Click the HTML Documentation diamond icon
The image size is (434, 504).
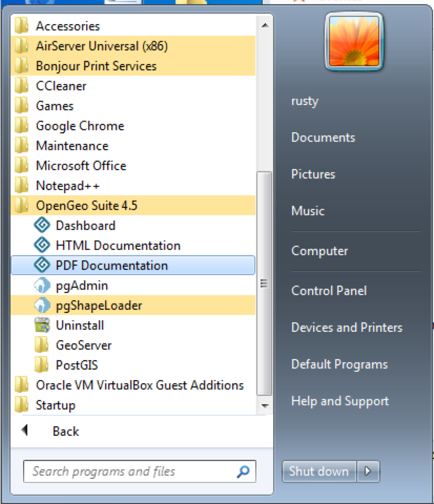click(42, 245)
